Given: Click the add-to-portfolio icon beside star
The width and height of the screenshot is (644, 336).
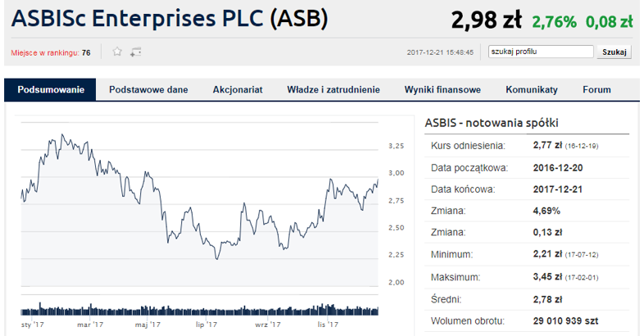Looking at the screenshot, I should point(135,52).
